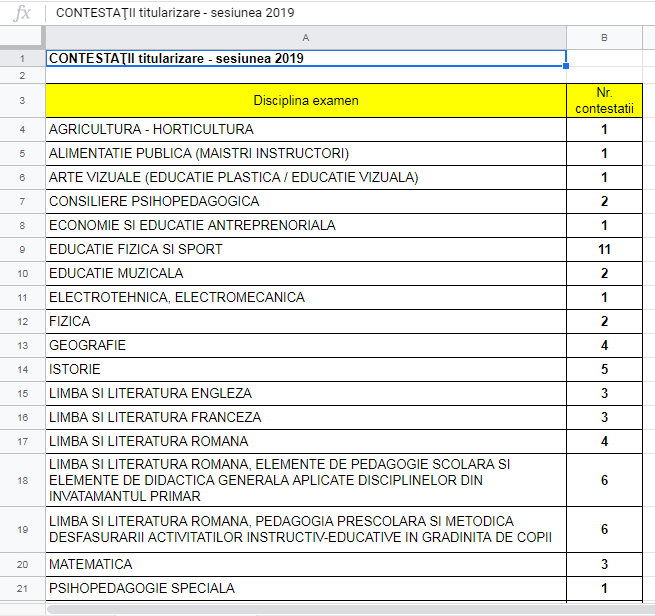Select the 'Nr. contestatii' header cell
Image resolution: width=655 pixels, height=616 pixels.
(x=604, y=101)
